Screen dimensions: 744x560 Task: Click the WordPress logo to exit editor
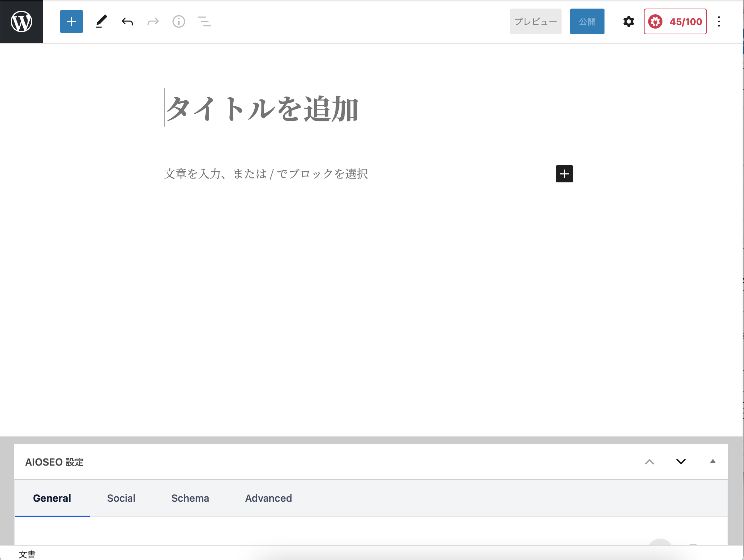coord(21,21)
